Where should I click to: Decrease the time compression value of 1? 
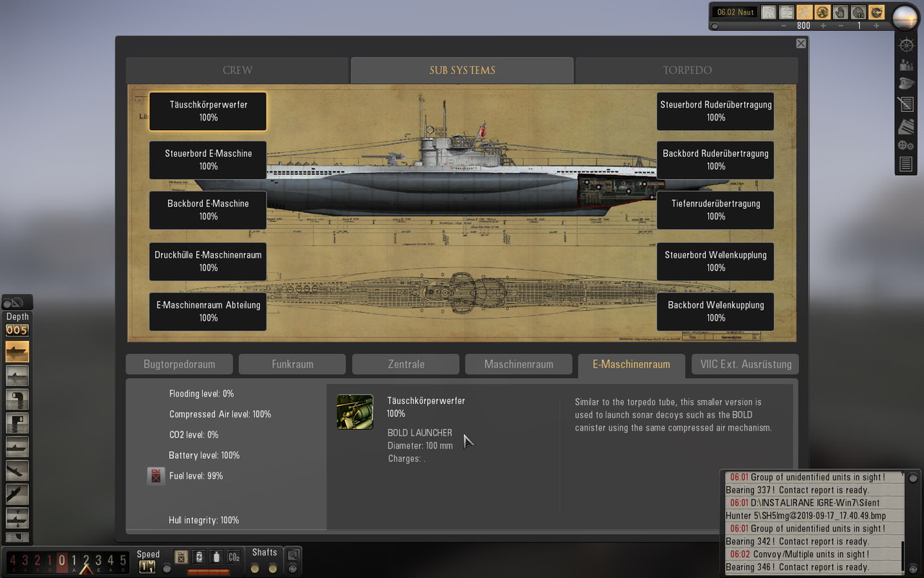coord(841,26)
